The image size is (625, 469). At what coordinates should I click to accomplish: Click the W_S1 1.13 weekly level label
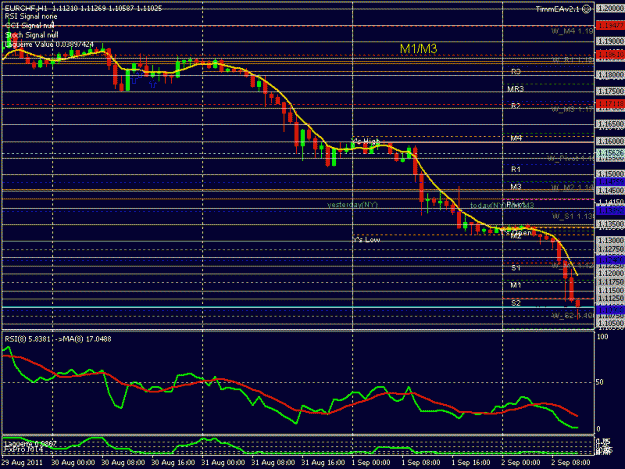pos(572,216)
